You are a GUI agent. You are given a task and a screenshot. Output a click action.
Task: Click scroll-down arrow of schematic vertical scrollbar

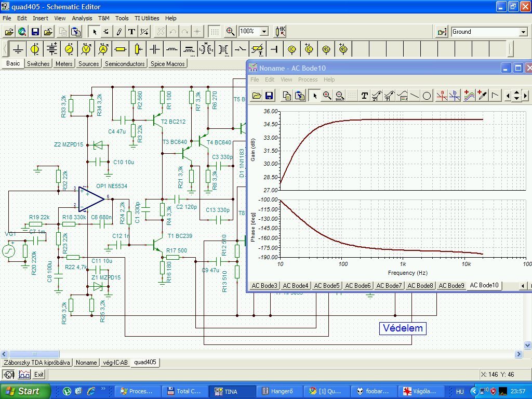[x=528, y=345]
